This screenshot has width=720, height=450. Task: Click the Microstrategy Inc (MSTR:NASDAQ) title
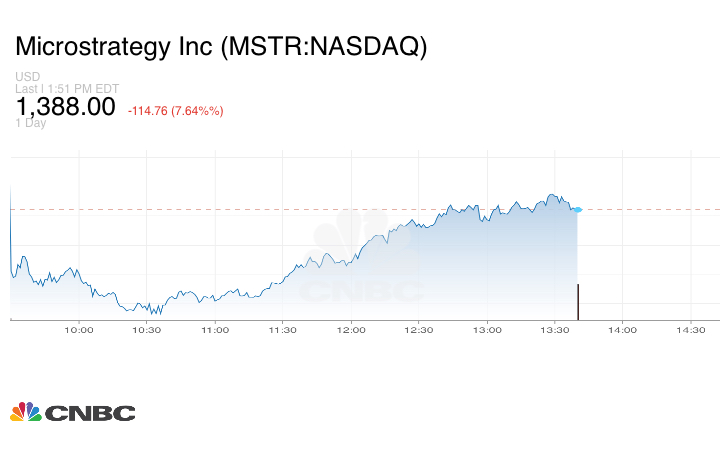point(221,47)
